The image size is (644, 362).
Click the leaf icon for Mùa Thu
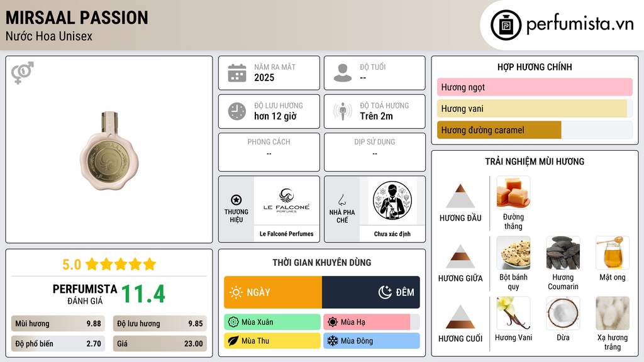coord(233,341)
